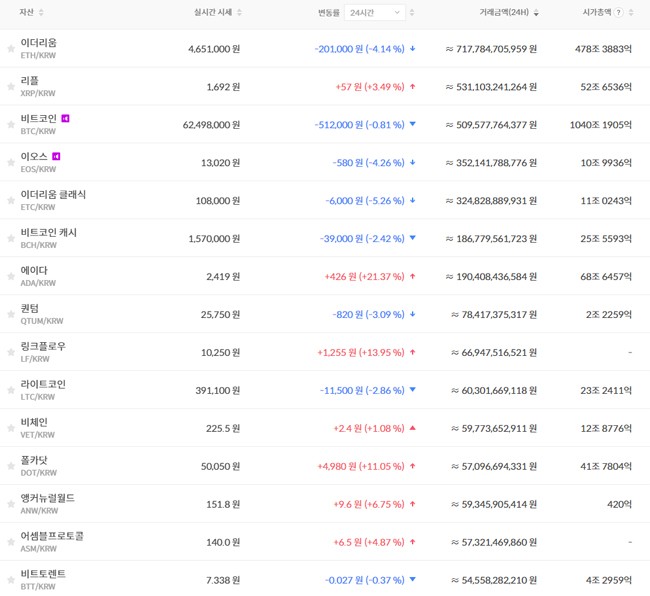Open the 라이트코인 LTC/KRW asset link
This screenshot has height=596, width=650.
pos(43,390)
